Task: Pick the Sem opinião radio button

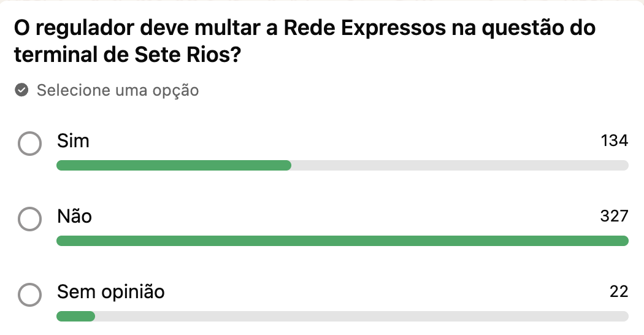Action: [29, 295]
